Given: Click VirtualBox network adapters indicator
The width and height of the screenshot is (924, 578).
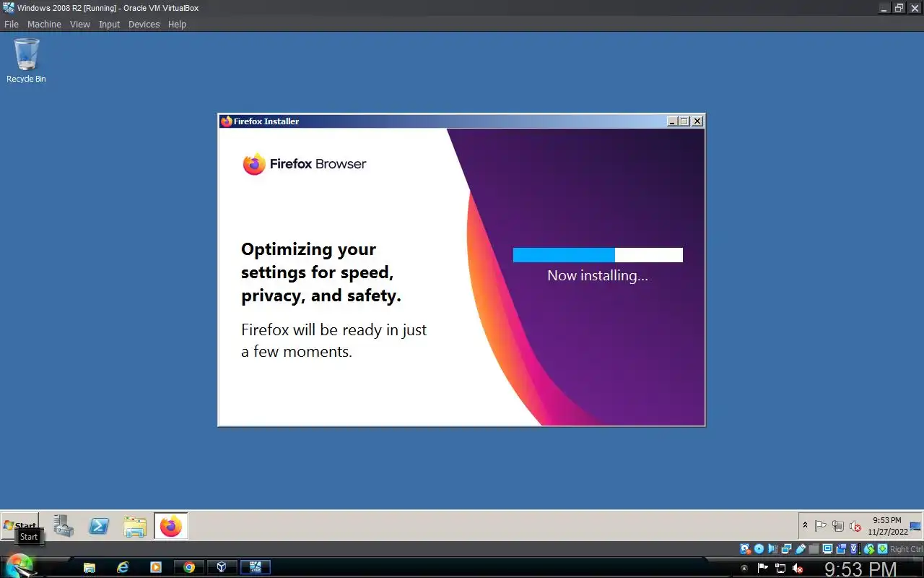Looking at the screenshot, I should [x=787, y=549].
